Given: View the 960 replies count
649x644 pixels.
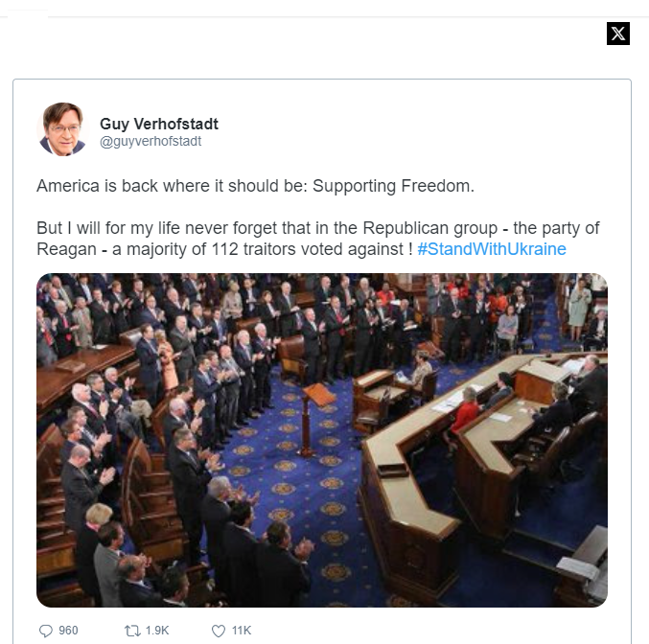Looking at the screenshot, I should tap(68, 631).
